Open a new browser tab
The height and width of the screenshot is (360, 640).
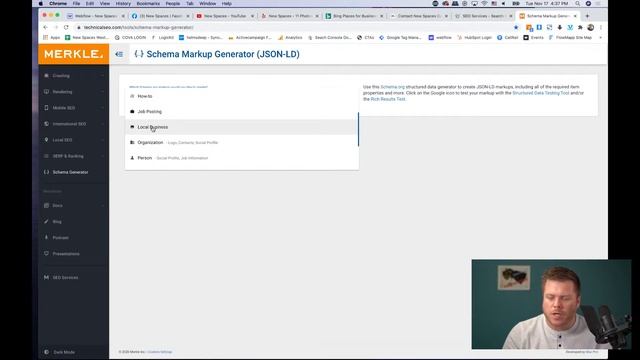[587, 16]
